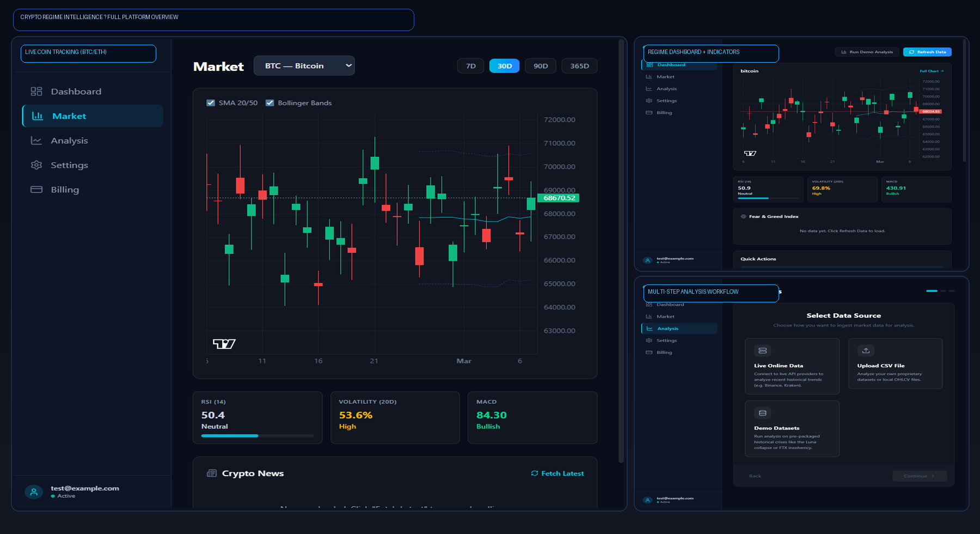Select the 7D timeframe tab
The width and height of the screenshot is (980, 534).
tap(470, 65)
